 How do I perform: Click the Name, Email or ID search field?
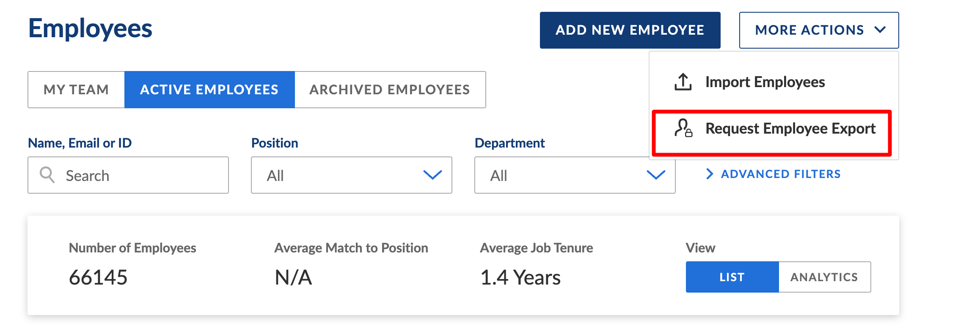pyautogui.click(x=135, y=175)
